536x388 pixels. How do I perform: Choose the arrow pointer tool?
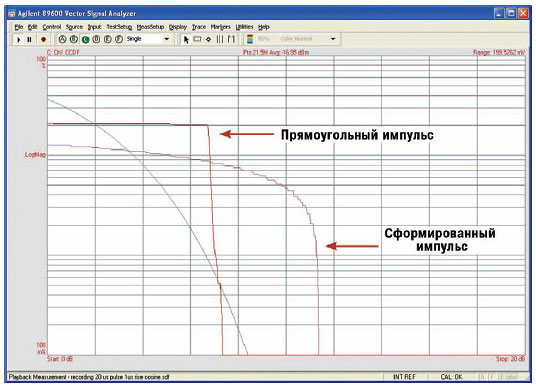[x=186, y=39]
